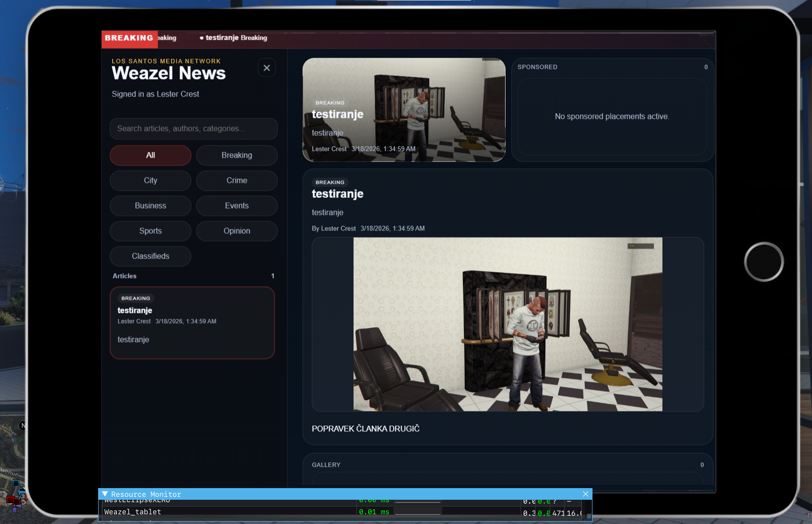This screenshot has width=812, height=524.
Task: Click "LOS SANTOS MEDIA NETWORK" label
Action: click(167, 61)
